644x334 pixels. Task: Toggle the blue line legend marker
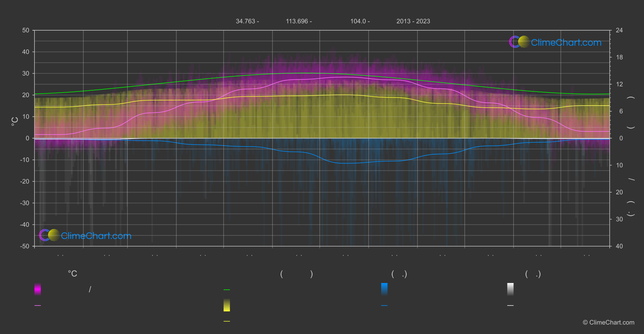point(384,306)
